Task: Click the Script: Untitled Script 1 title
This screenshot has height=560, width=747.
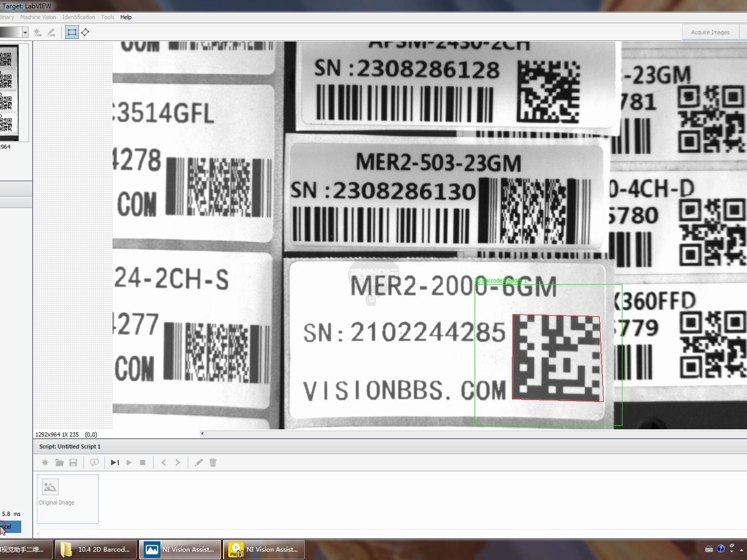Action: click(70, 446)
